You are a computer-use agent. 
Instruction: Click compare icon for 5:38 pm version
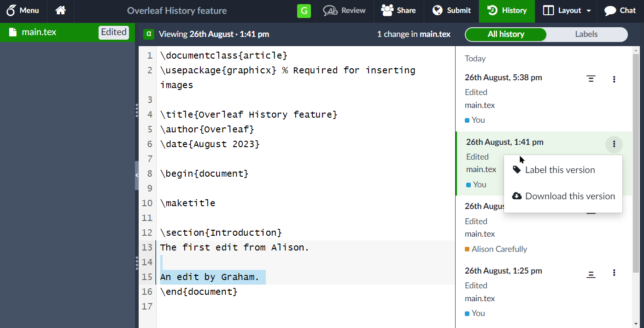(x=591, y=79)
